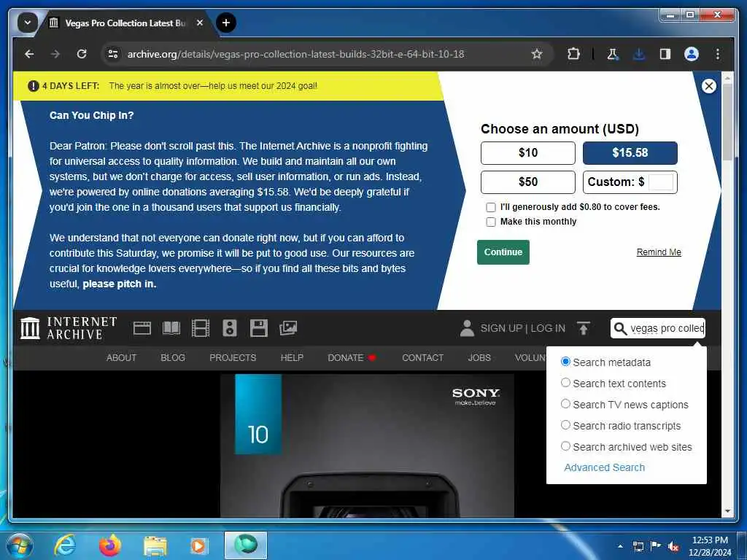747x560 pixels.
Task: Select Search metadata radio option
Action: click(x=565, y=362)
